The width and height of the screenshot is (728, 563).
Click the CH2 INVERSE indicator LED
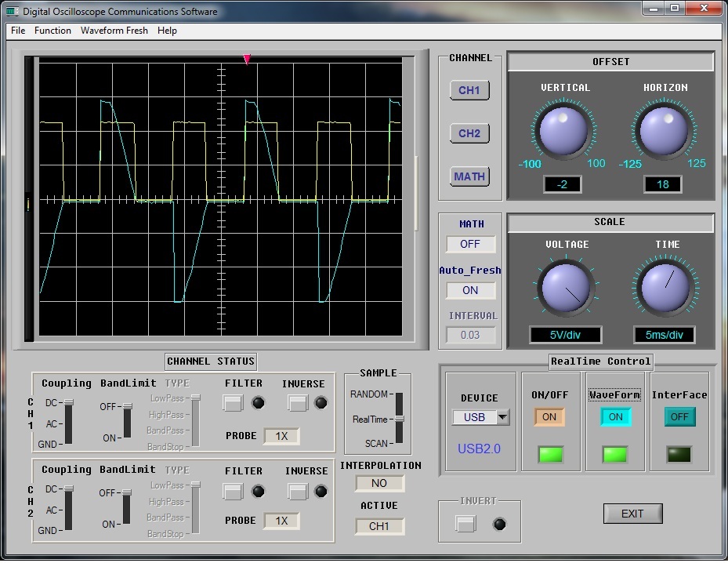click(x=321, y=491)
